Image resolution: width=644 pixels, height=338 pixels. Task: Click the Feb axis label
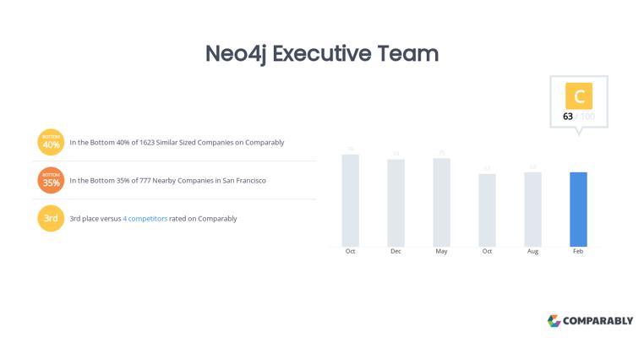(578, 251)
